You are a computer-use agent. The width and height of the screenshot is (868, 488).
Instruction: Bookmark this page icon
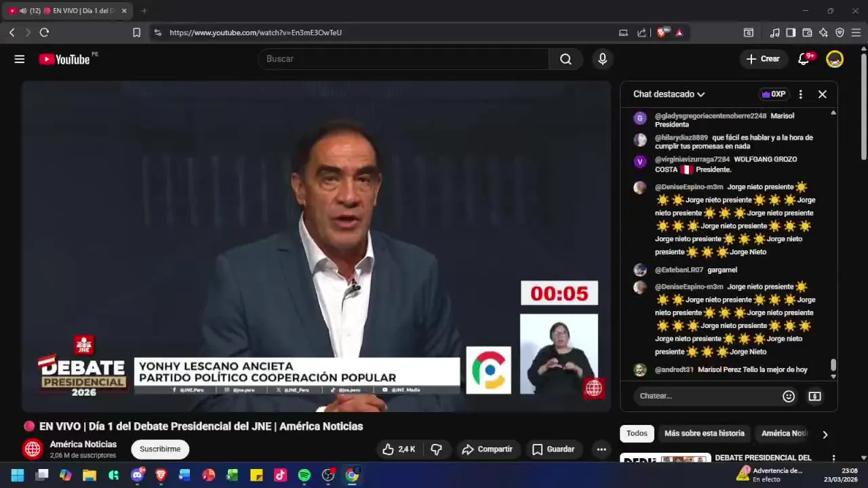[136, 33]
